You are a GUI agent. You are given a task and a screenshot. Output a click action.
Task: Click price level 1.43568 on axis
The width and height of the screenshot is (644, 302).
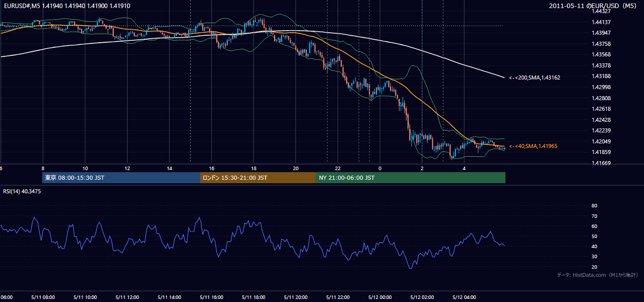(x=601, y=54)
